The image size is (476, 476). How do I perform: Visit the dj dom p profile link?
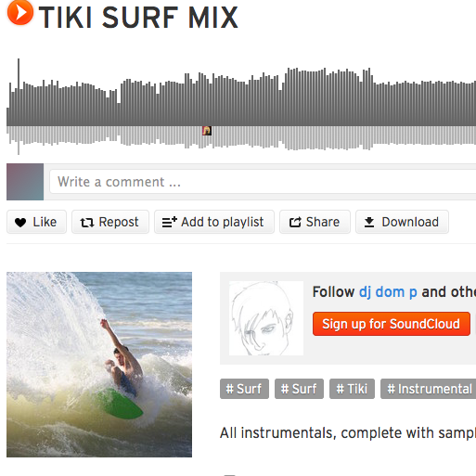tap(388, 292)
